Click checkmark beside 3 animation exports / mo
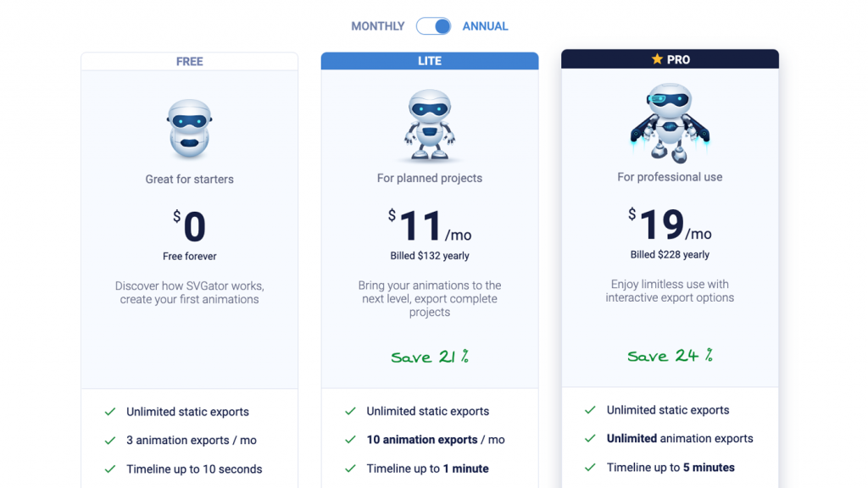 point(110,441)
